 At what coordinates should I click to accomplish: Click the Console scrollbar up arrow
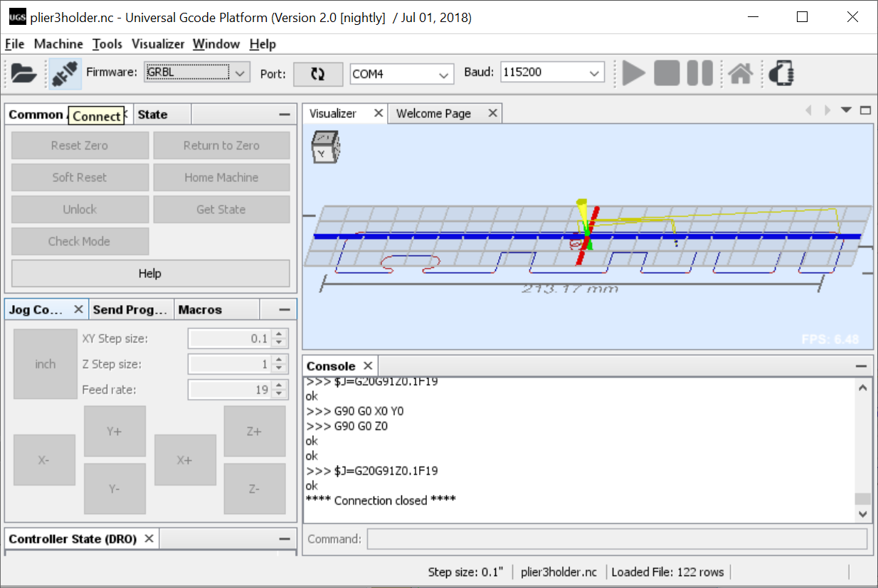tap(863, 387)
